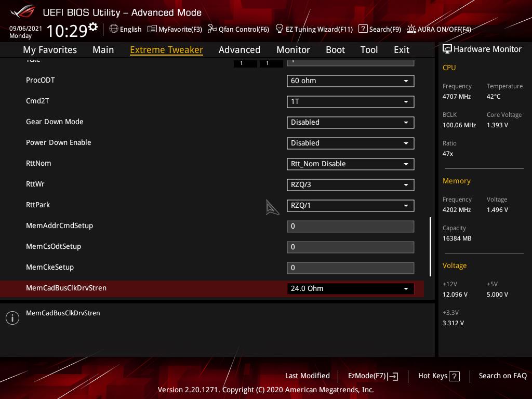Click the Qfan Control fan icon
The height and width of the screenshot is (399, 532).
(212, 29)
